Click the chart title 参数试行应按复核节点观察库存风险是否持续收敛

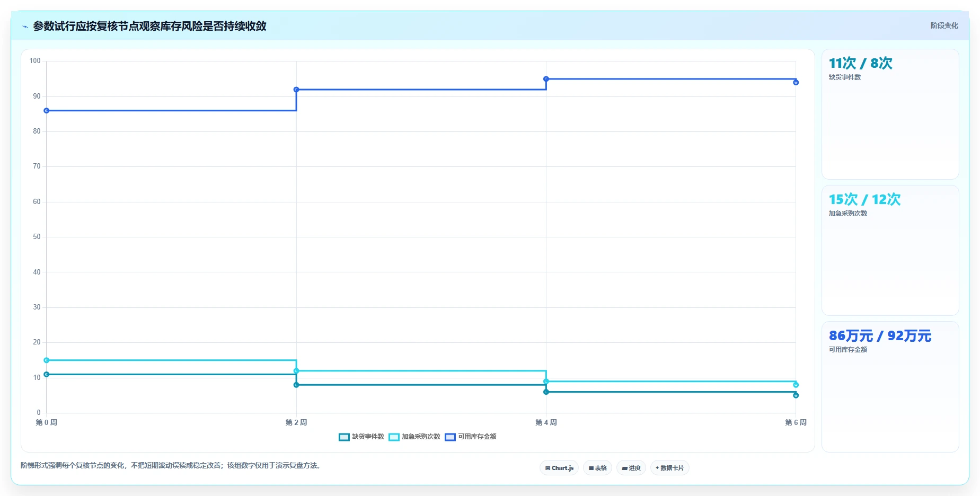point(149,26)
